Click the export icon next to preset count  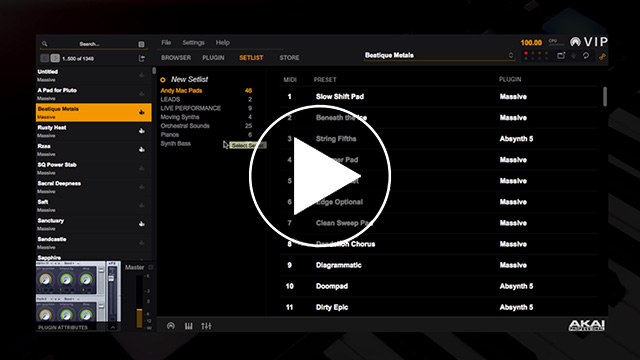click(142, 58)
